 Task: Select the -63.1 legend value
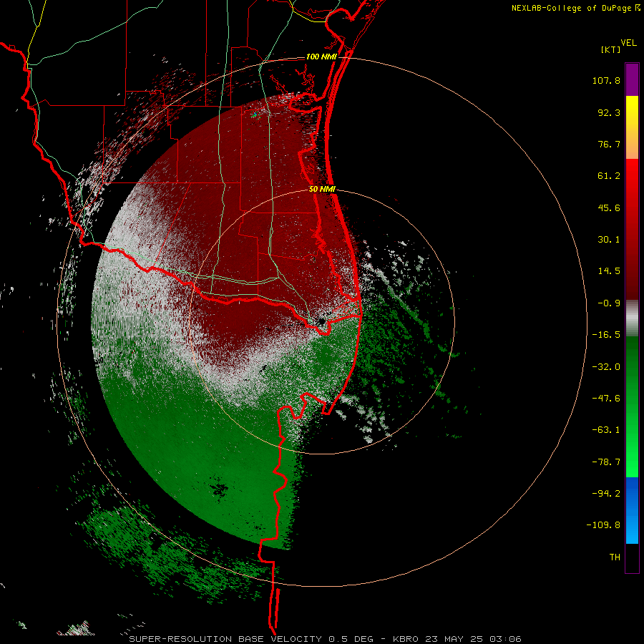point(606,430)
